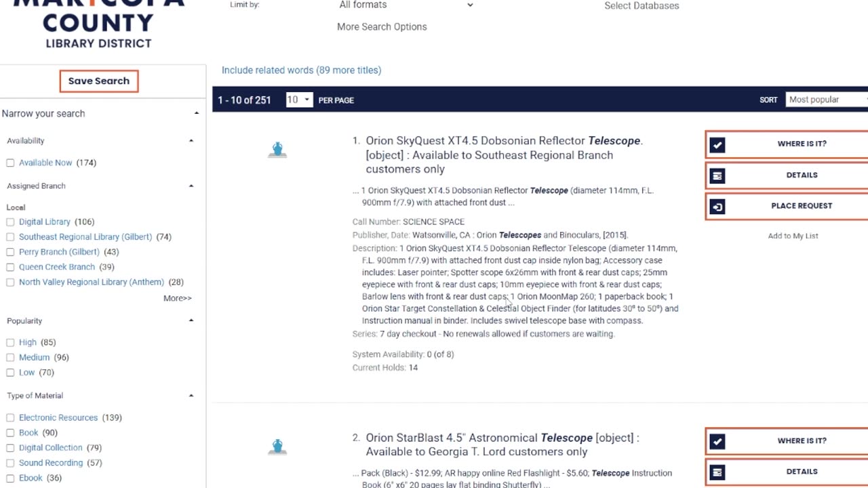The image size is (868, 488).
Task: Select North Valley Regional Library (Anthem) checkbox
Action: pos(10,282)
